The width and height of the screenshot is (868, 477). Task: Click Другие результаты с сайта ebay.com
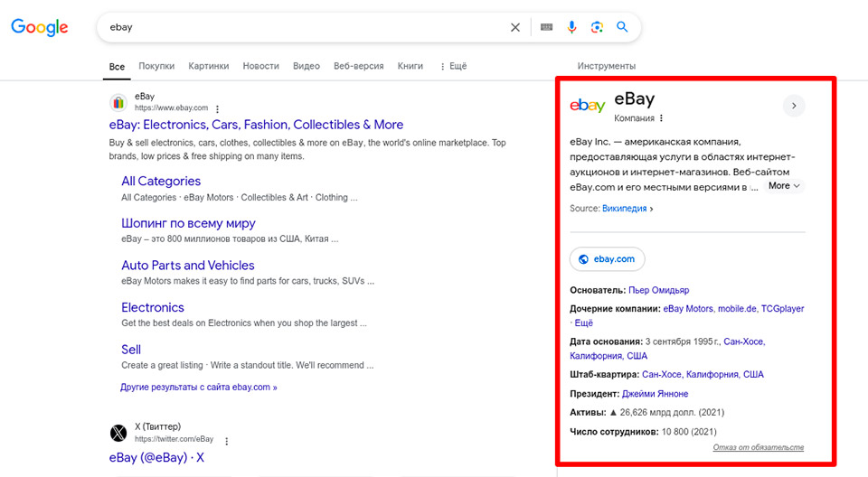pos(199,388)
